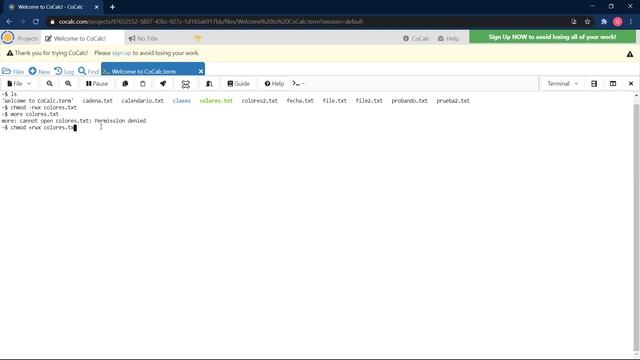Click the warning triangle icon at right of banner

coord(630,54)
